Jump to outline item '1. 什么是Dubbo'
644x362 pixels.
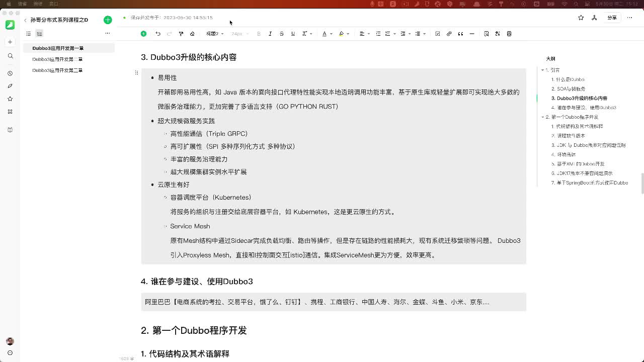568,79
